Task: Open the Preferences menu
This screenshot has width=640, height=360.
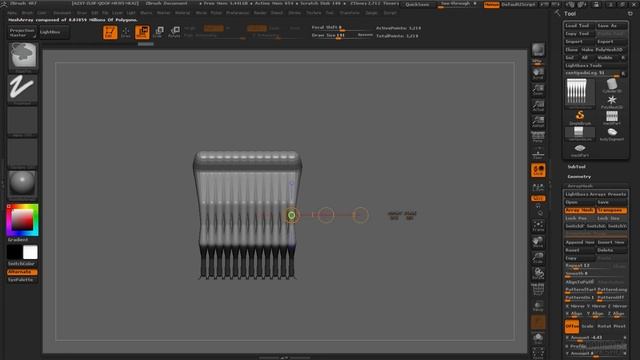Action: point(238,13)
